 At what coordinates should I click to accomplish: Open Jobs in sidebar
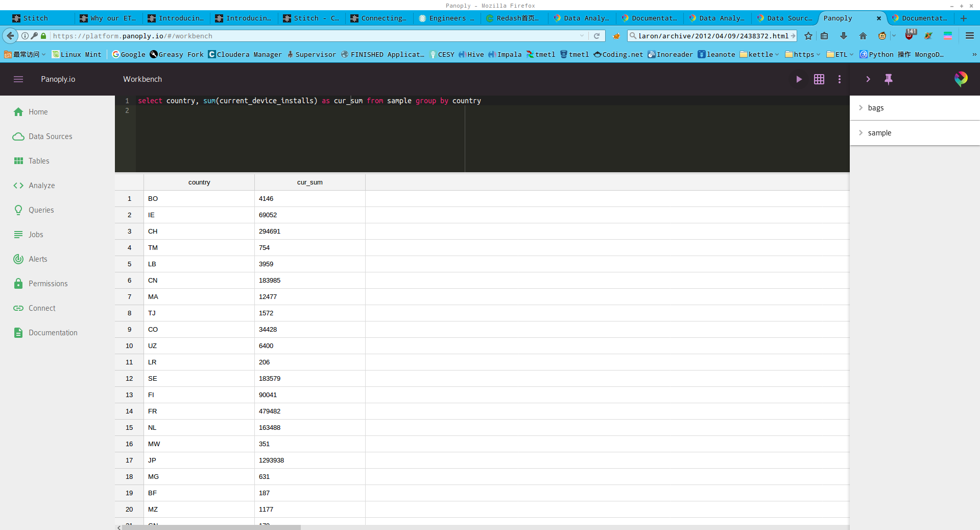pos(29,235)
